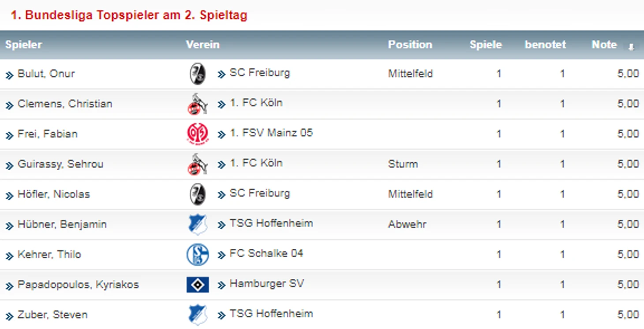
Task: Sort by the benotet column header
Action: [x=545, y=45]
